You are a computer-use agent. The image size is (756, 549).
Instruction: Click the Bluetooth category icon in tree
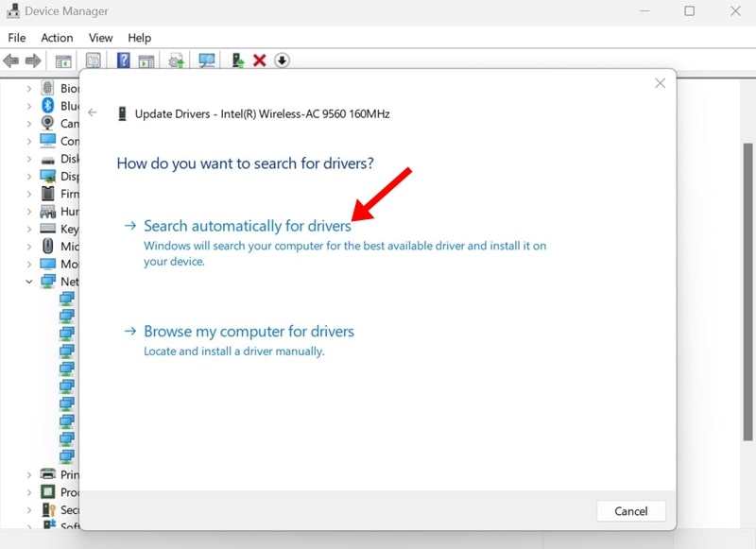click(47, 106)
